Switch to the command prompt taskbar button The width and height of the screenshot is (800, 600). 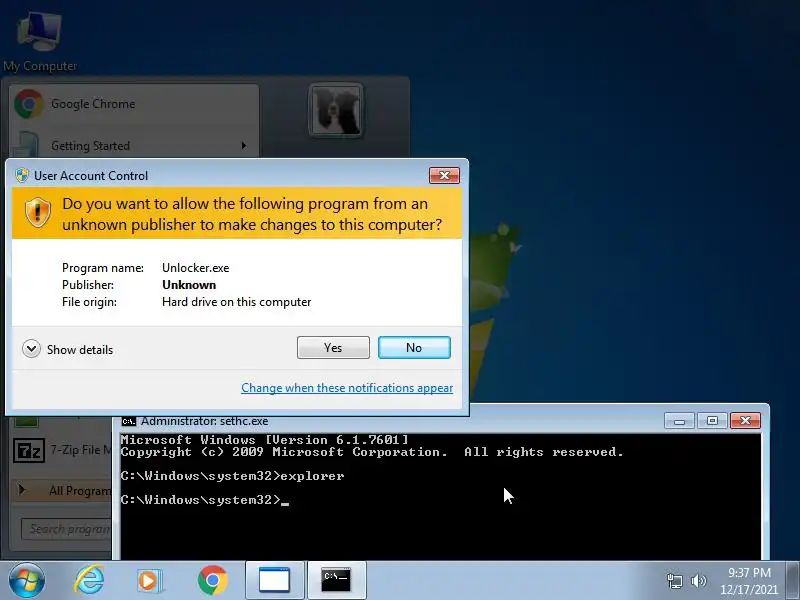tap(336, 580)
